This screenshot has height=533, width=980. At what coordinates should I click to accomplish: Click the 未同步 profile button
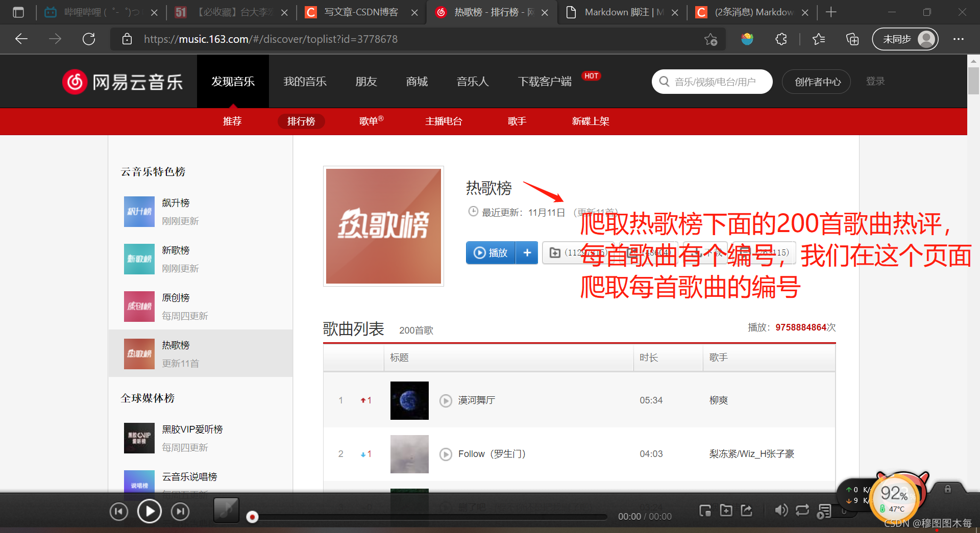pyautogui.click(x=905, y=39)
